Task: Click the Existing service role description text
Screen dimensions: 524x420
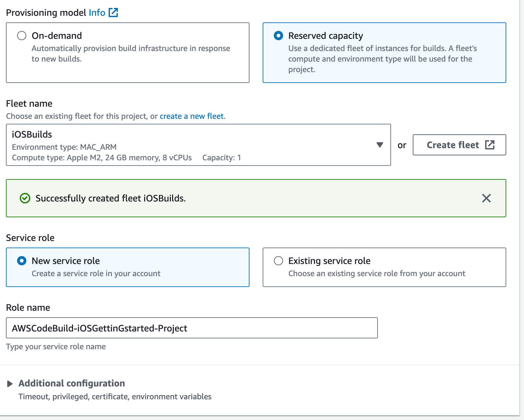Action: (x=377, y=274)
